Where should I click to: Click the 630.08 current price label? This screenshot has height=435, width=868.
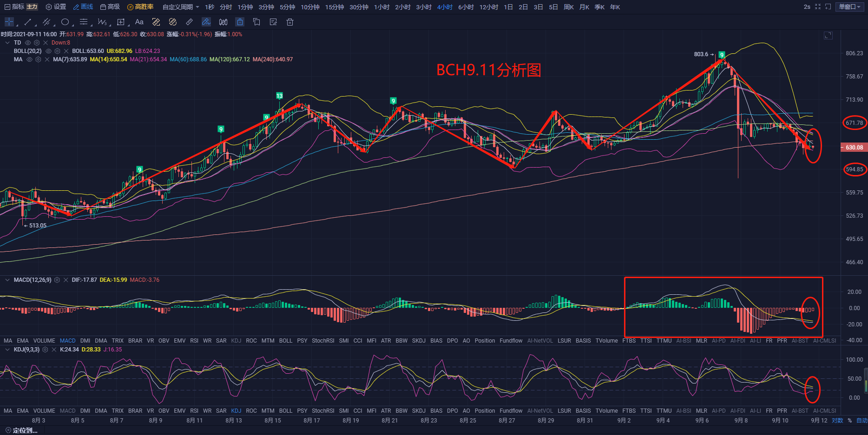click(x=854, y=147)
